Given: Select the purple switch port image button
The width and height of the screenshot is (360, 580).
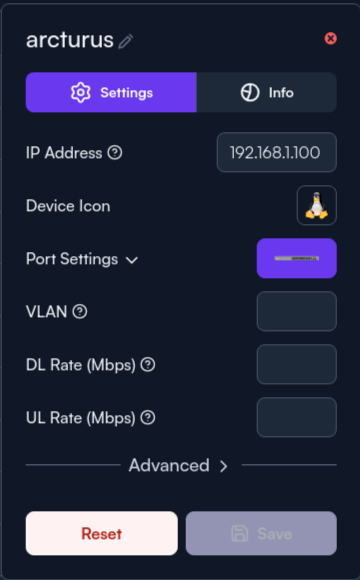Looking at the screenshot, I should (297, 258).
